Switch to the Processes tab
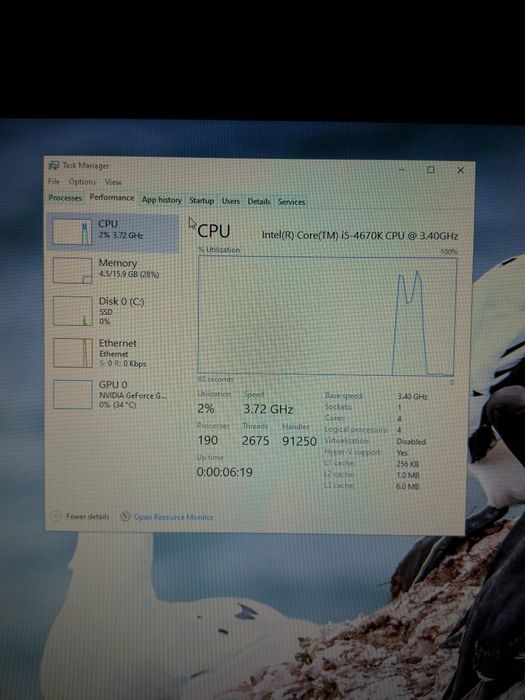Image resolution: width=525 pixels, height=700 pixels. click(65, 198)
